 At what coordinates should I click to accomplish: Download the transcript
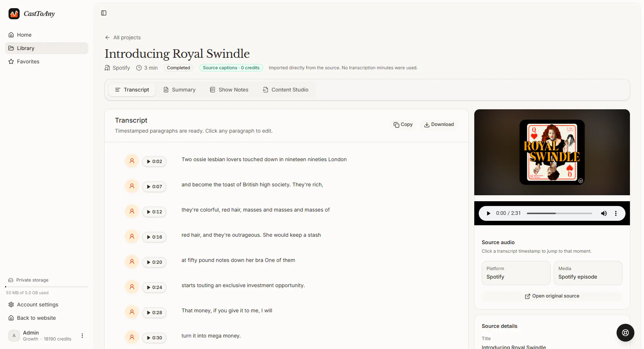[x=439, y=124]
